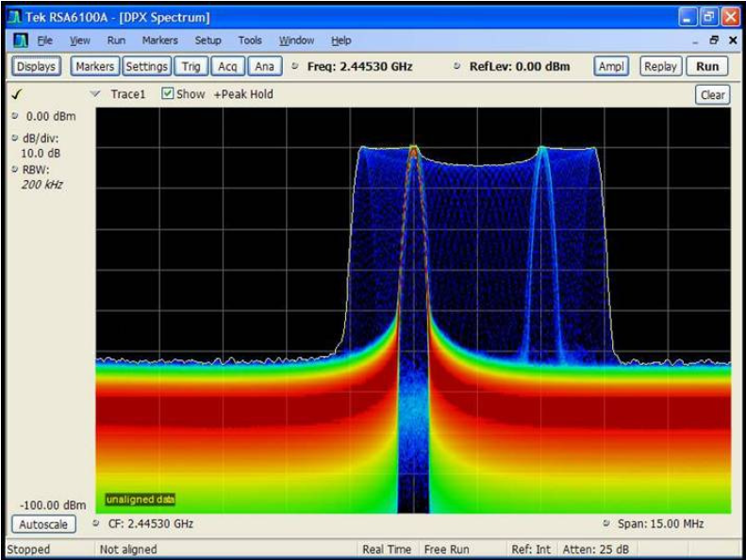The height and width of the screenshot is (560, 746).
Task: Click the Trig toolbar button
Action: [191, 67]
